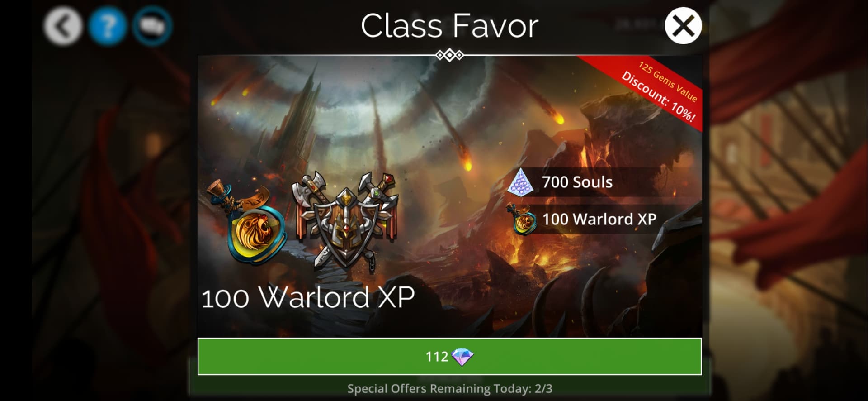Screen dimensions: 868x401
Task: Tap the gem icon on the buy button
Action: click(x=462, y=357)
